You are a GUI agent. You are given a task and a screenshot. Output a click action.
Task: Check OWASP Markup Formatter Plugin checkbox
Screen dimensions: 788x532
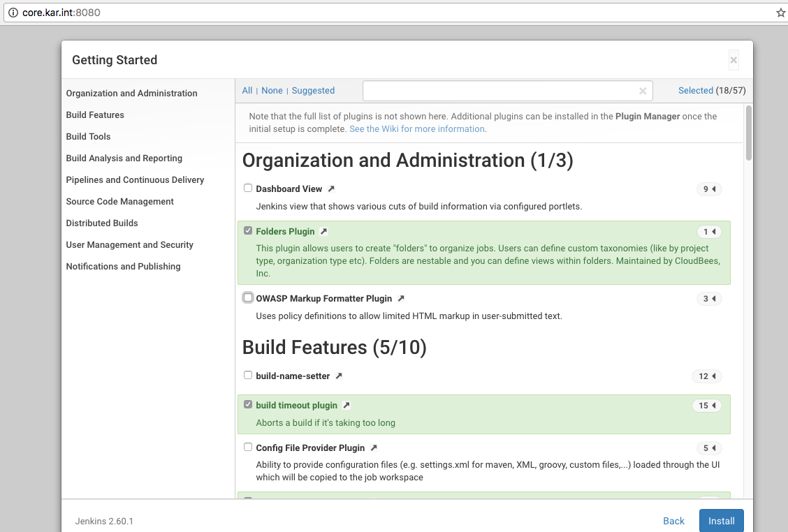pyautogui.click(x=248, y=297)
